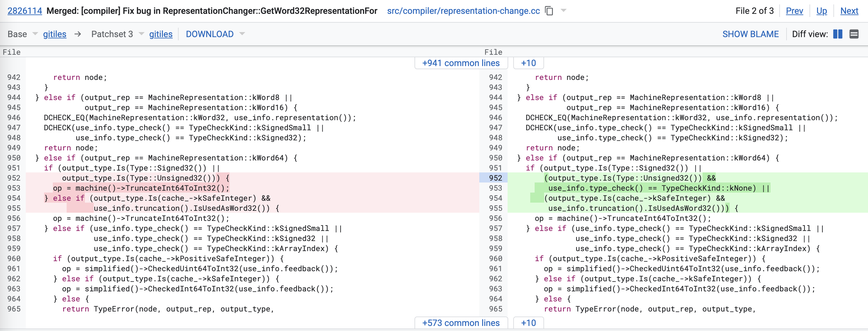This screenshot has width=868, height=331.
Task: Select highlighted line number 952 on right
Action: [495, 178]
